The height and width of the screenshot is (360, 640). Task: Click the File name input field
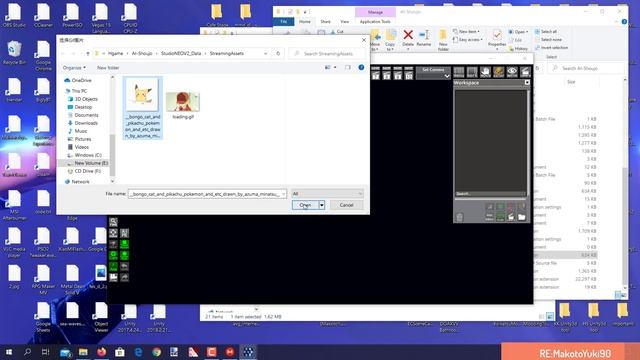(x=207, y=194)
